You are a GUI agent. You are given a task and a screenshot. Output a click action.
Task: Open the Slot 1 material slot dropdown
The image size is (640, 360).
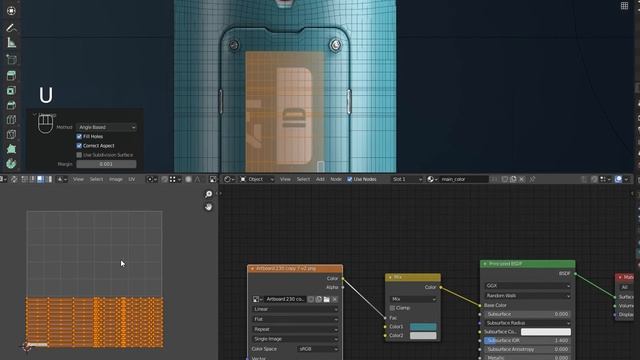(407, 179)
